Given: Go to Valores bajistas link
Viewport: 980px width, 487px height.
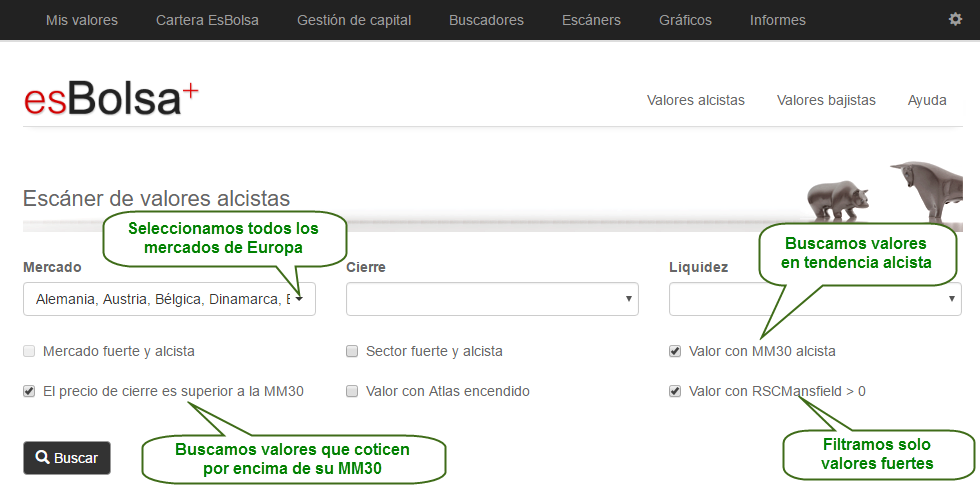Looking at the screenshot, I should click(x=826, y=100).
